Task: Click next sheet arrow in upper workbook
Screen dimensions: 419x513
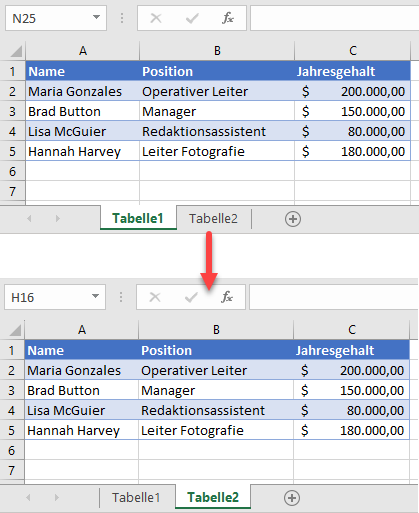Action: [x=58, y=219]
